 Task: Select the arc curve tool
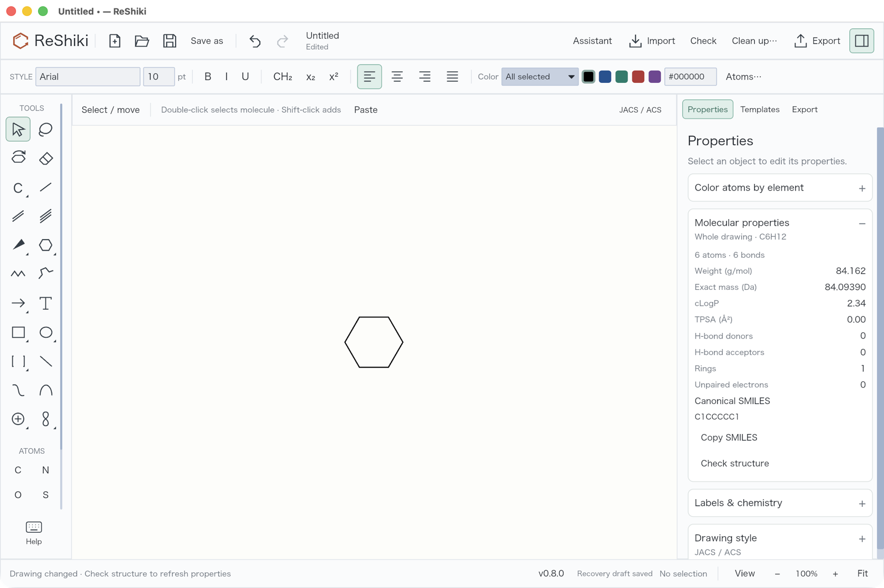pos(46,390)
